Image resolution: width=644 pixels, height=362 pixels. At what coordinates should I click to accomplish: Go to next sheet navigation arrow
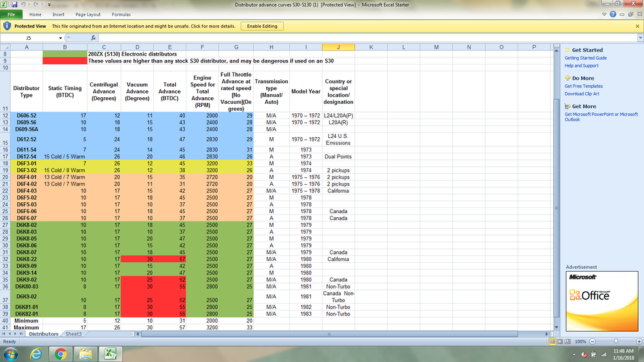click(15, 334)
